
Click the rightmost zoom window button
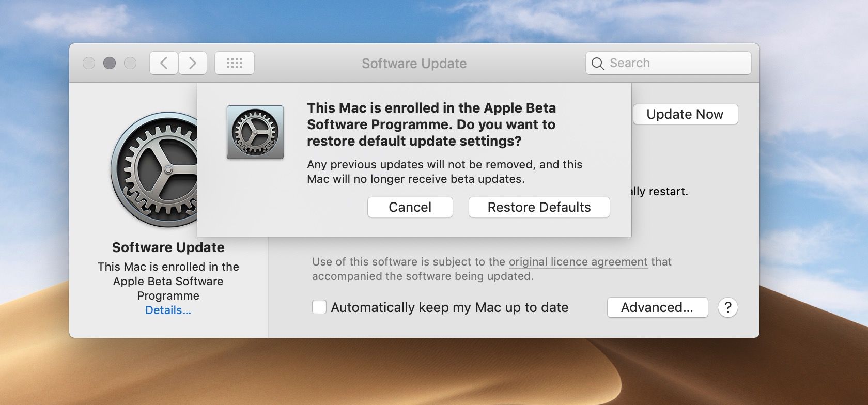pyautogui.click(x=130, y=63)
